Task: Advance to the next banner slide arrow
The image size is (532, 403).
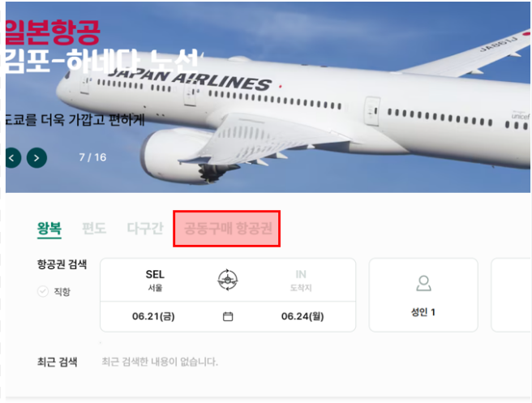Action: [x=36, y=158]
